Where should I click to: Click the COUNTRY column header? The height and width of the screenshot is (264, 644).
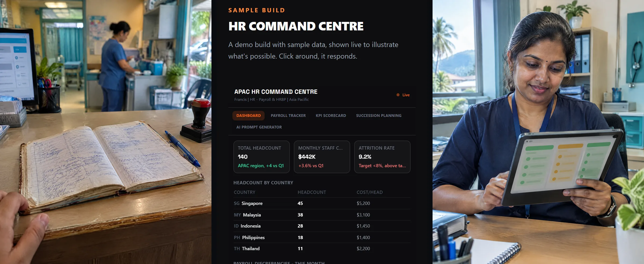pos(244,192)
